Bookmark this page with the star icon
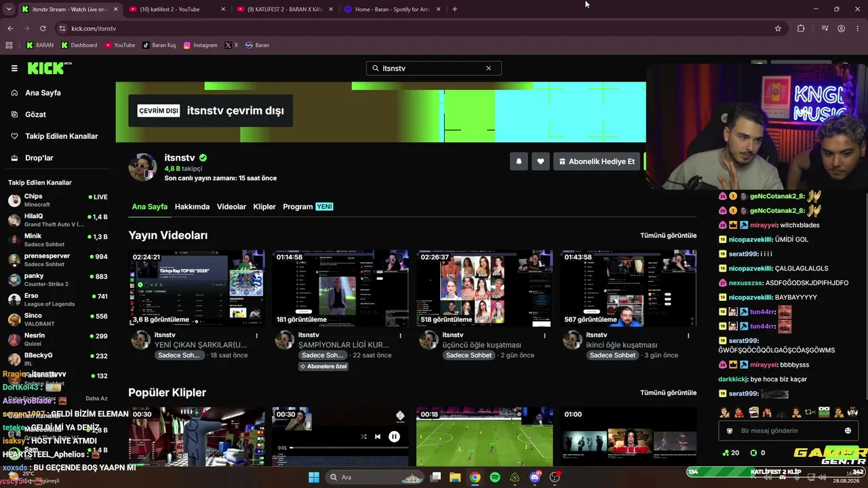Image resolution: width=868 pixels, height=488 pixels. click(778, 28)
